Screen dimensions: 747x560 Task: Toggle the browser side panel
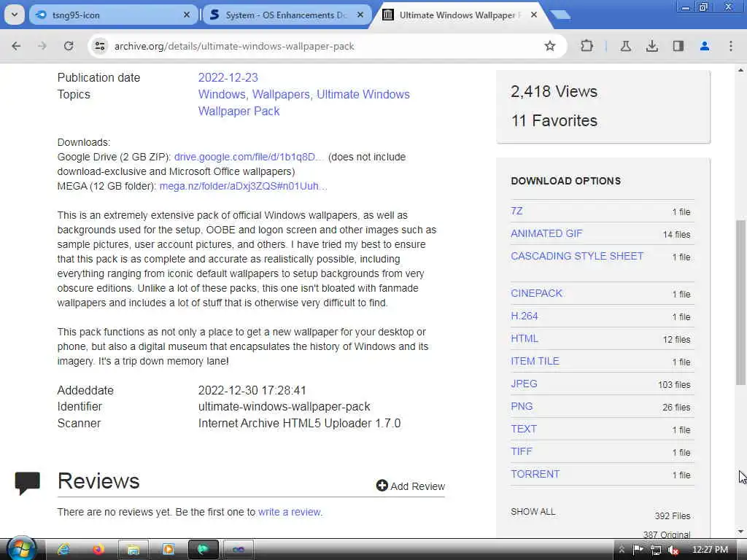pyautogui.click(x=678, y=46)
